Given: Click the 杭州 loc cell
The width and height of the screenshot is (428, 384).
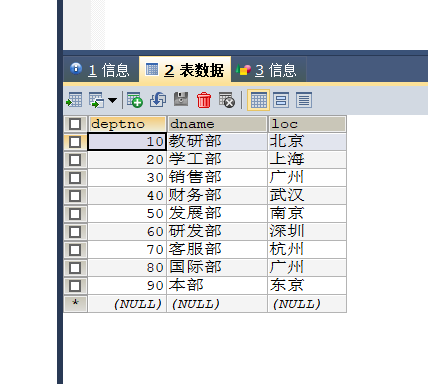Looking at the screenshot, I should (x=307, y=250).
